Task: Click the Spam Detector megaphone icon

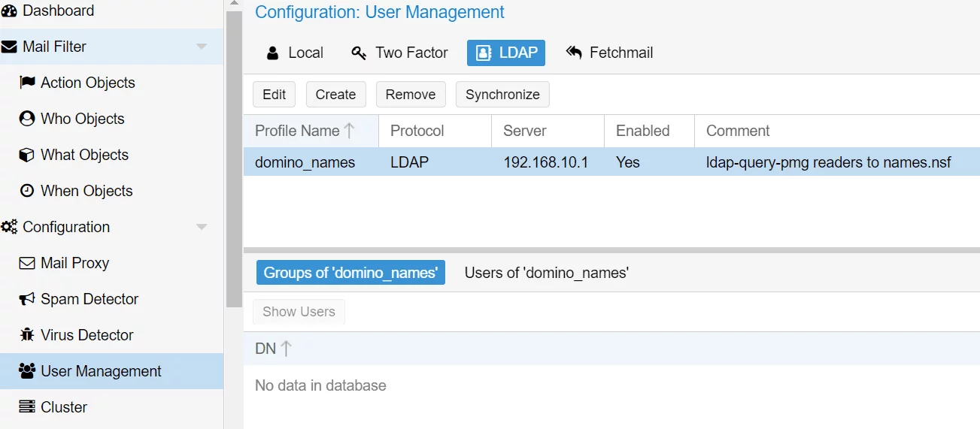Action: pyautogui.click(x=27, y=299)
